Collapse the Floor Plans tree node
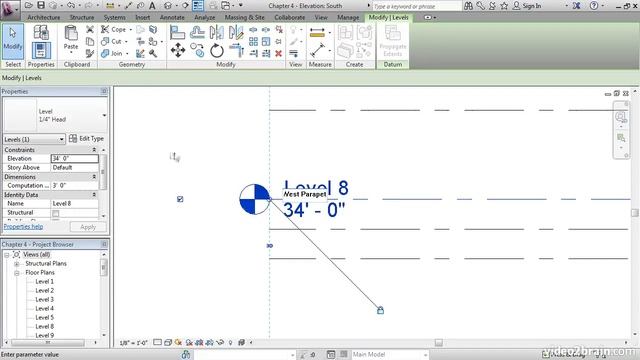Screen dimensions: 640x360 (17, 273)
